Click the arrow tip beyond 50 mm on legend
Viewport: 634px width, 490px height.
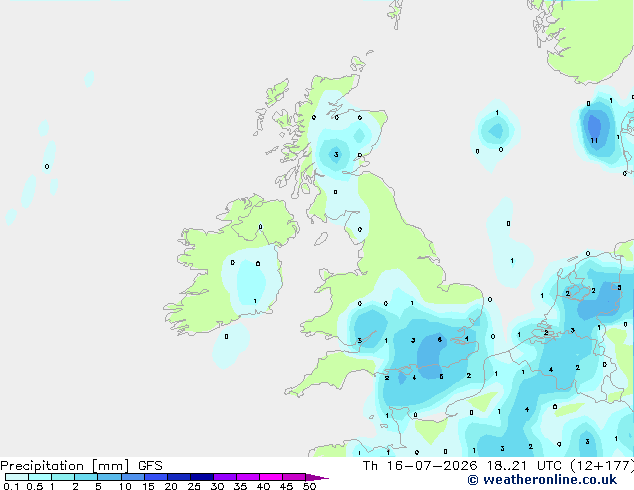(317, 477)
